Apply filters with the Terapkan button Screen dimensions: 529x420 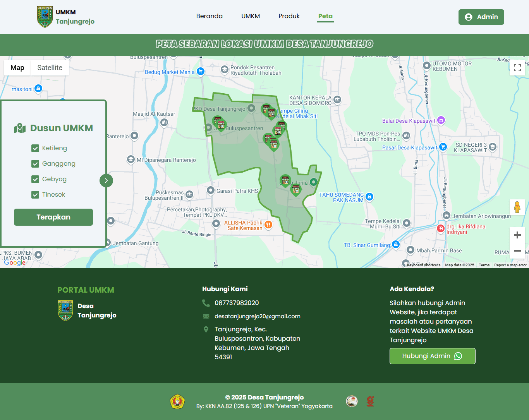click(53, 217)
